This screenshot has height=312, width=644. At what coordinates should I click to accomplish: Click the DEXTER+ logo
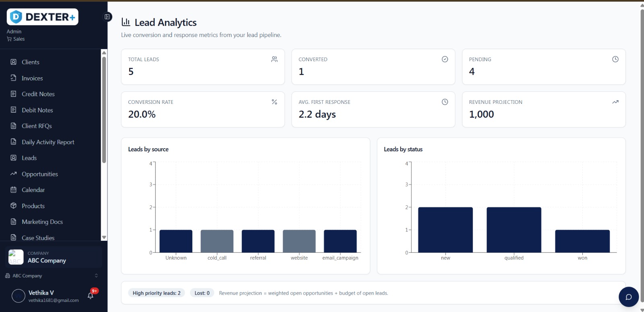point(42,17)
